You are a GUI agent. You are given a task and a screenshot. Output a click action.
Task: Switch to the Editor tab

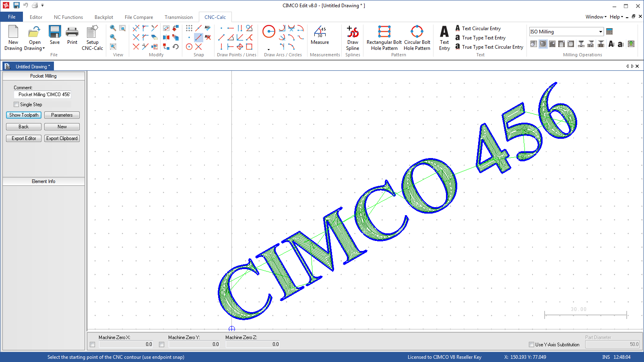point(36,17)
